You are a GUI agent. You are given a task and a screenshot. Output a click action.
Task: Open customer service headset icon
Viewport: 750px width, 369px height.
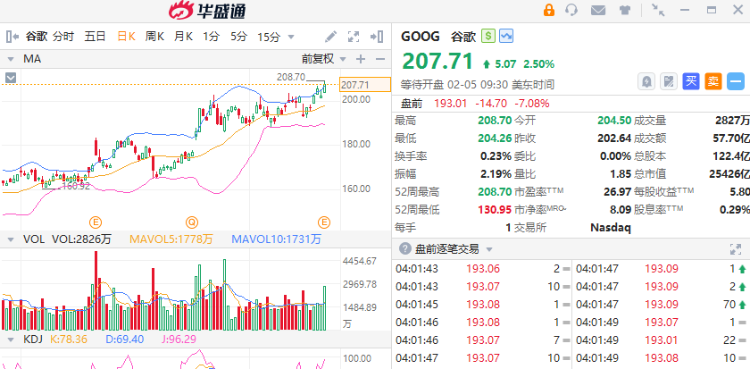pos(571,10)
